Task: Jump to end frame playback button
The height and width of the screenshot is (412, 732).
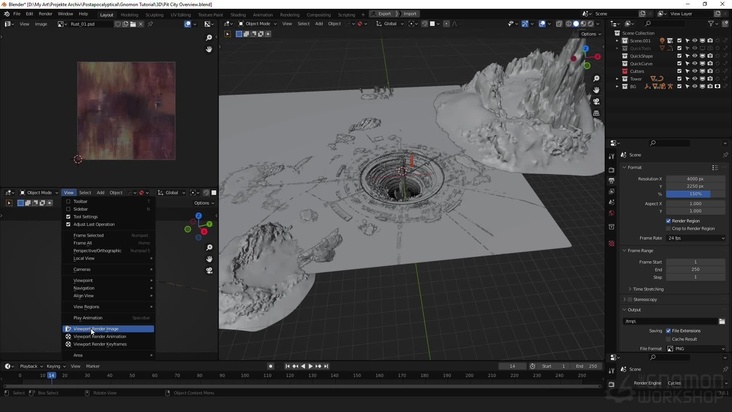Action: (x=326, y=366)
